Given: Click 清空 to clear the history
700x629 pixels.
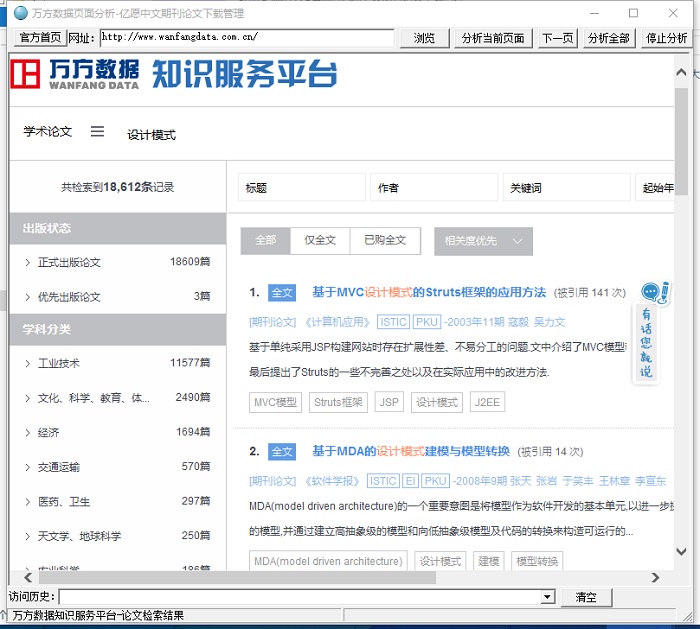Looking at the screenshot, I should (x=586, y=597).
